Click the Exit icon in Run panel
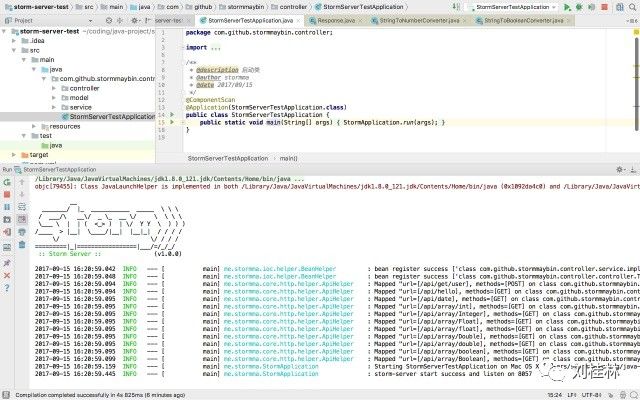The width and height of the screenshot is (640, 400). (x=7, y=232)
